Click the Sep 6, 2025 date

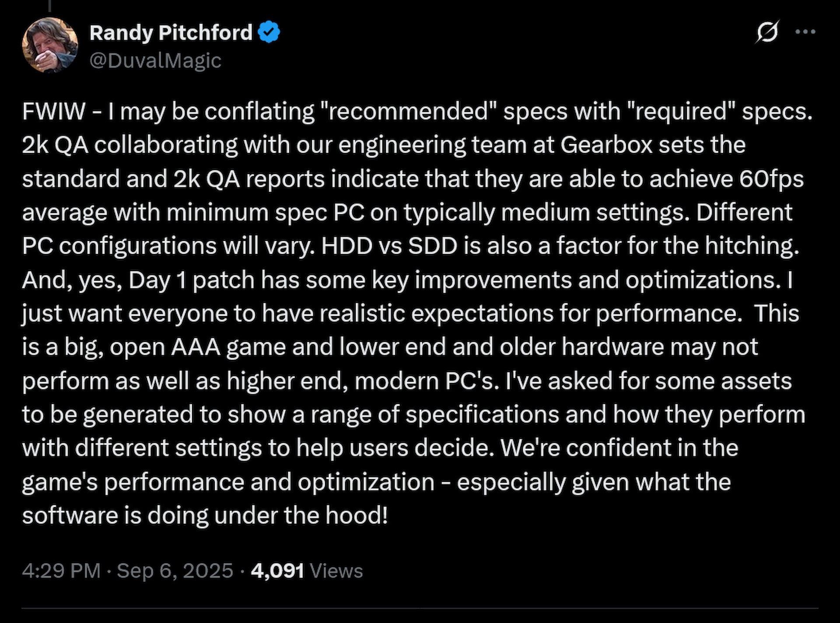pos(175,571)
